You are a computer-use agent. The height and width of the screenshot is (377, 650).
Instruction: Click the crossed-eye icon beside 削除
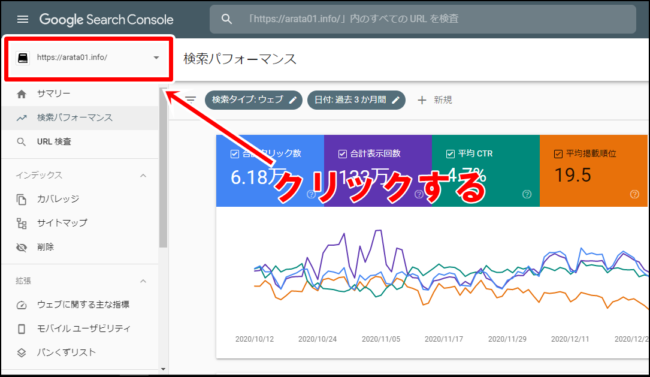pyautogui.click(x=22, y=248)
